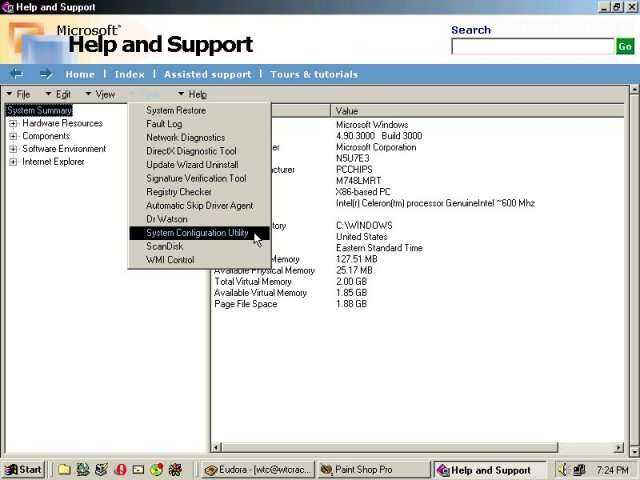The height and width of the screenshot is (480, 640).
Task: Expand the Internet Explorer tree node
Action: pyautogui.click(x=14, y=162)
